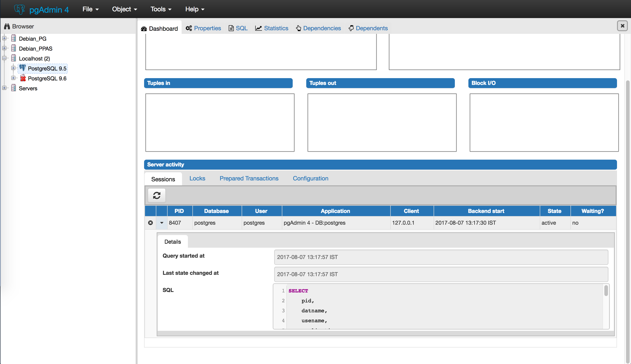Expand the PostgreSQL 9.6 tree node
Image resolution: width=631 pixels, height=364 pixels.
point(13,78)
